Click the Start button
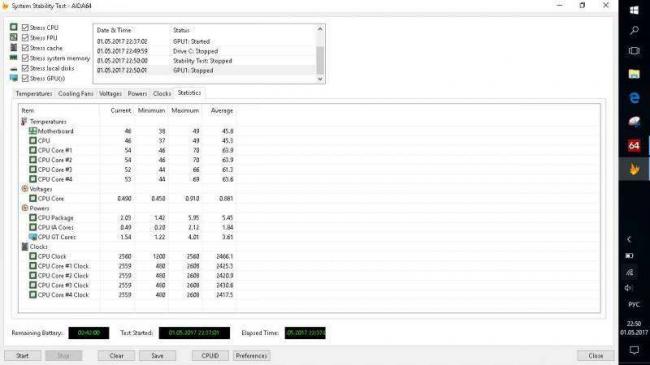 coord(22,355)
